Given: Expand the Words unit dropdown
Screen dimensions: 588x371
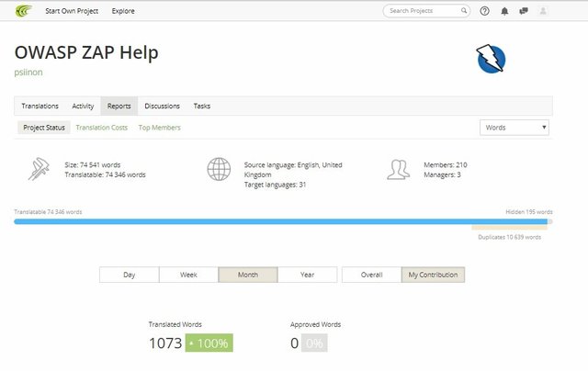Looking at the screenshot, I should click(514, 128).
